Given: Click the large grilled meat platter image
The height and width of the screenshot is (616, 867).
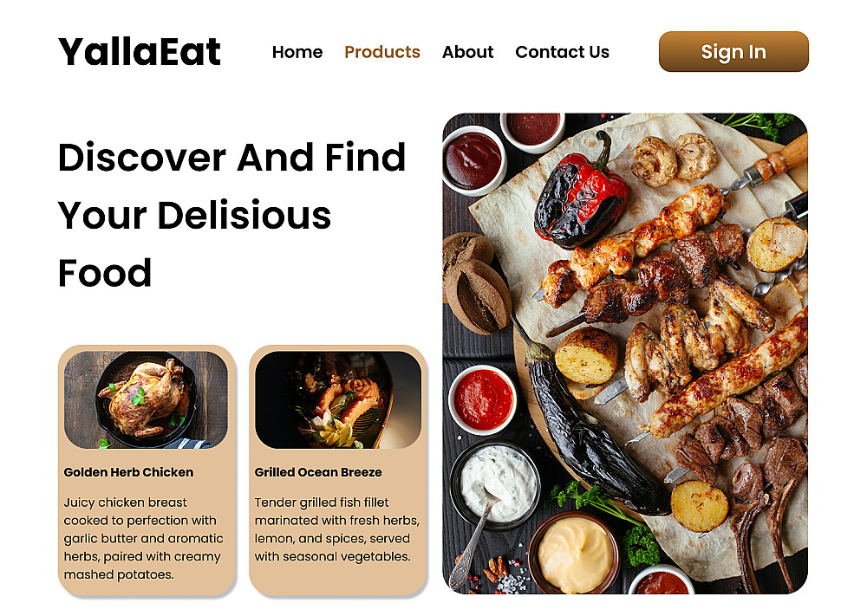Looking at the screenshot, I should point(625,353).
